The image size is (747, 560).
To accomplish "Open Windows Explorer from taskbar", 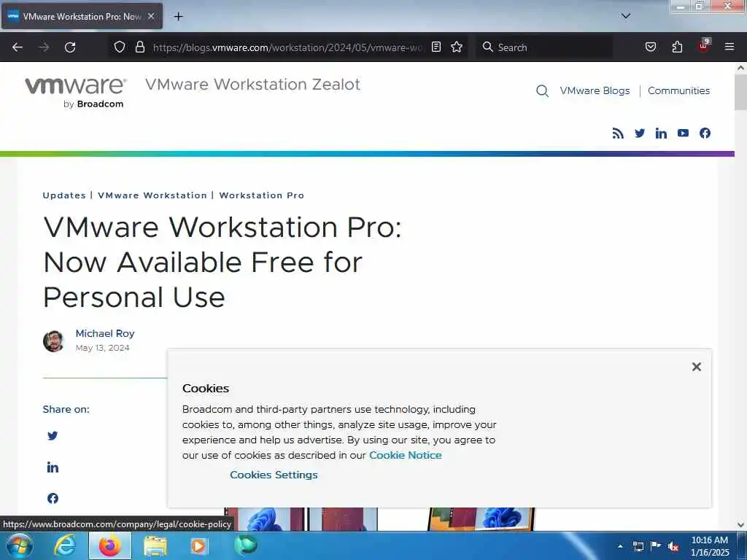I will pyautogui.click(x=155, y=546).
